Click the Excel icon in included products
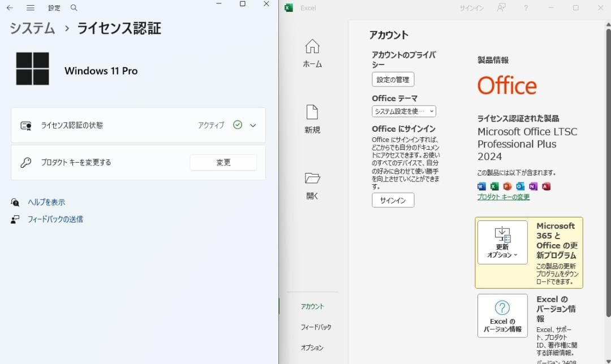The height and width of the screenshot is (364, 611). 494,186
